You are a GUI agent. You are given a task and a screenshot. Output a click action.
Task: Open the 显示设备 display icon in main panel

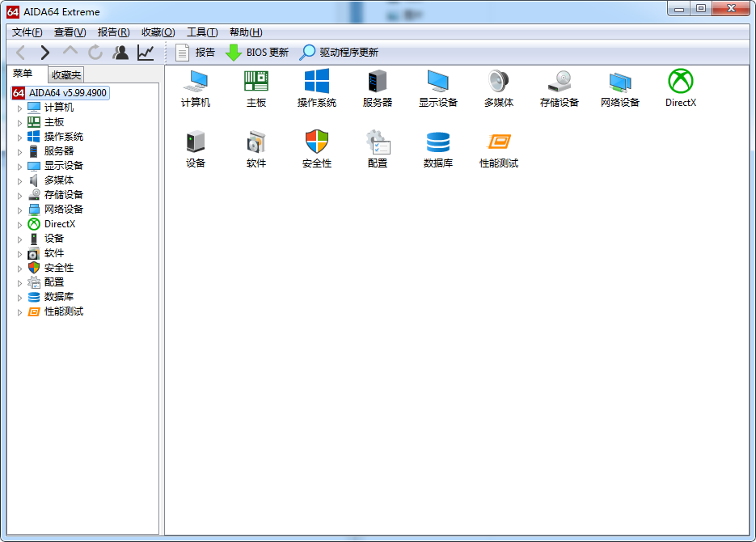437,88
